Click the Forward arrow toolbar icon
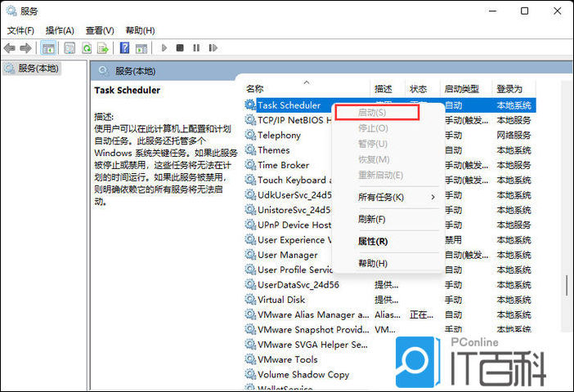The height and width of the screenshot is (392, 574). point(25,48)
